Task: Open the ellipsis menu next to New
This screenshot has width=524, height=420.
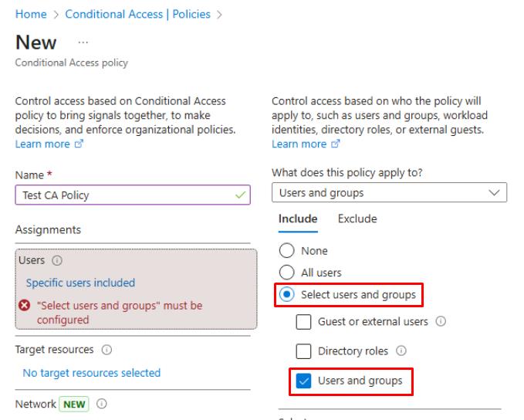Action: 82,43
